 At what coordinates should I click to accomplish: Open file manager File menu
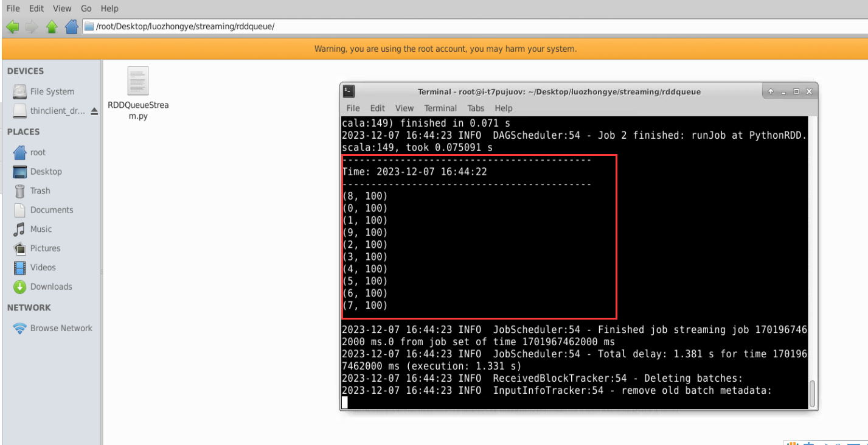tap(13, 9)
